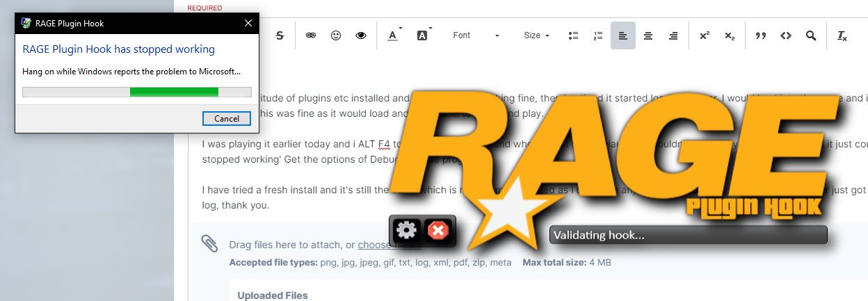Open the Size dropdown
The width and height of the screenshot is (868, 301).
[536, 35]
